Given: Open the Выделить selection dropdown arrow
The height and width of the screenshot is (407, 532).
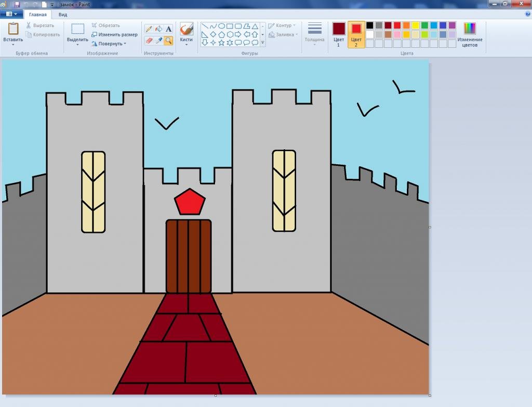Looking at the screenshot, I should click(77, 45).
